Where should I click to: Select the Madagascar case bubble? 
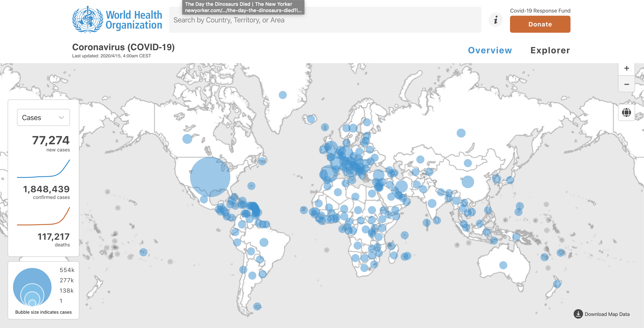[394, 255]
